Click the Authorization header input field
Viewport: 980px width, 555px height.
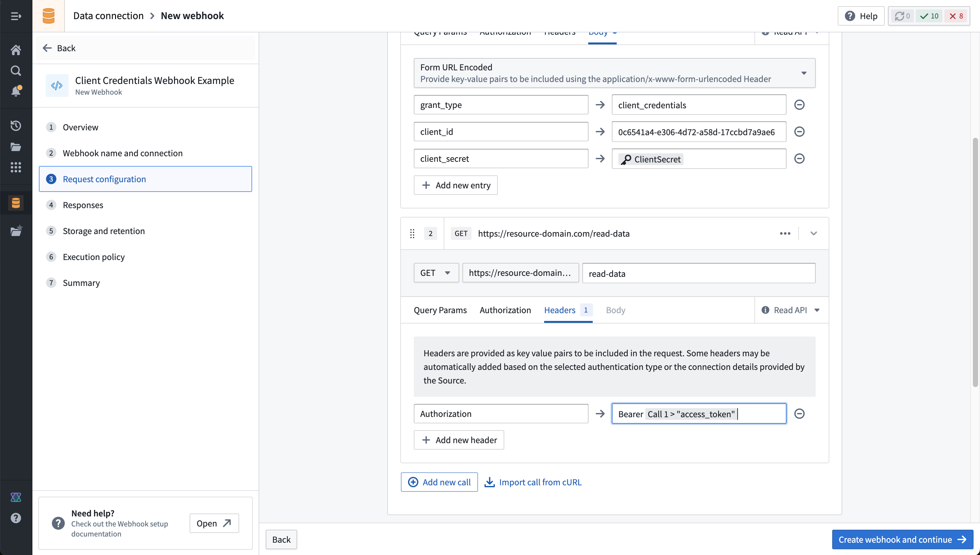tap(501, 414)
